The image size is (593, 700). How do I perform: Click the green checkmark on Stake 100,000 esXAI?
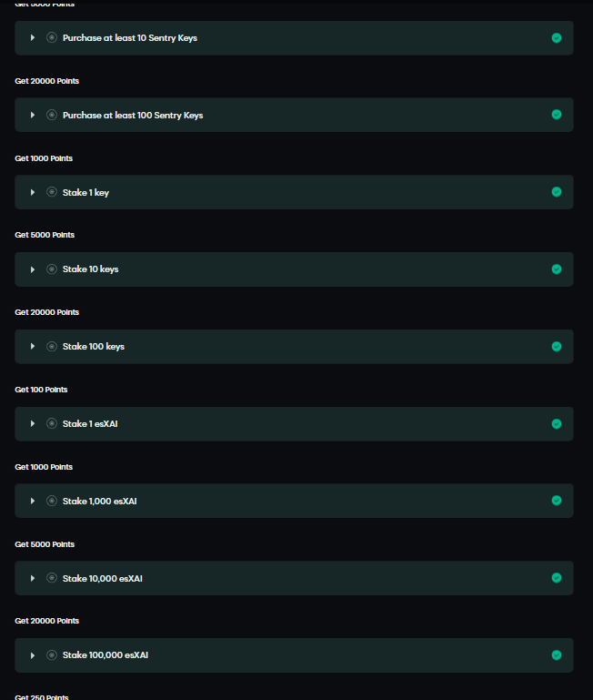[557, 655]
